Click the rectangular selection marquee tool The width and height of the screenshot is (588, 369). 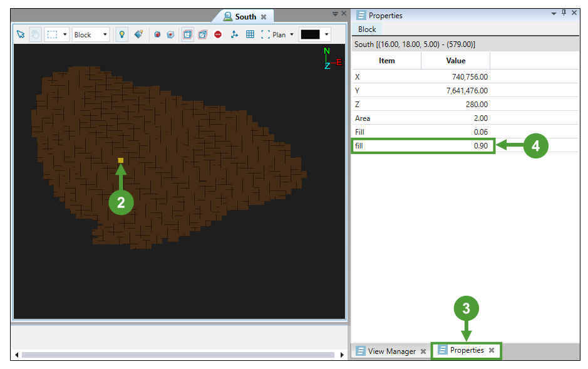(52, 35)
